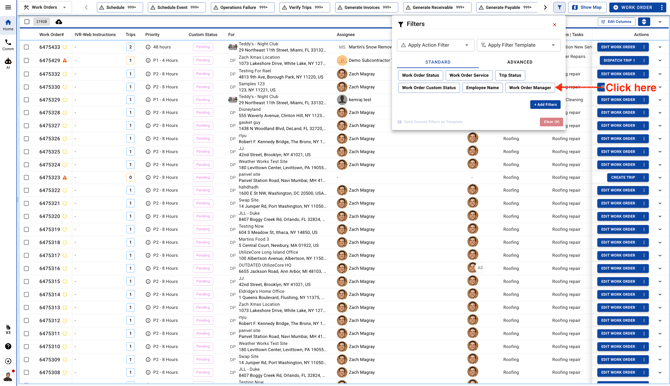
Task: Click the Employee Name filter chip
Action: [482, 88]
